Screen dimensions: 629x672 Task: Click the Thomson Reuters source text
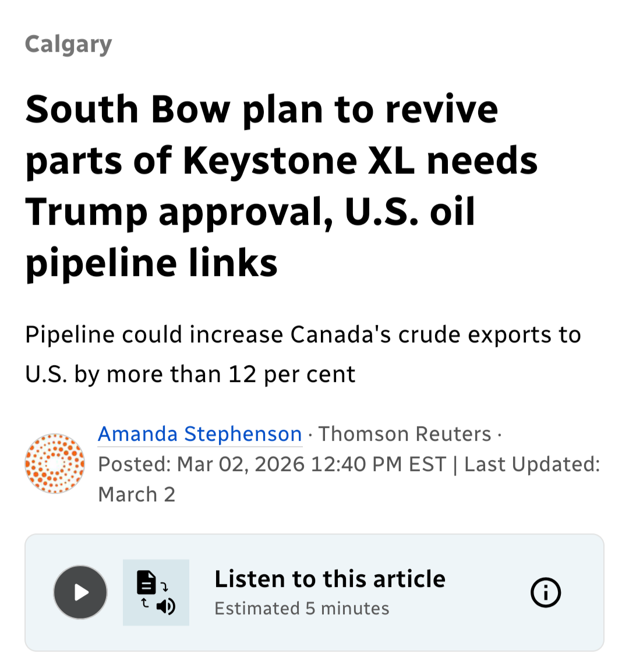tap(405, 434)
